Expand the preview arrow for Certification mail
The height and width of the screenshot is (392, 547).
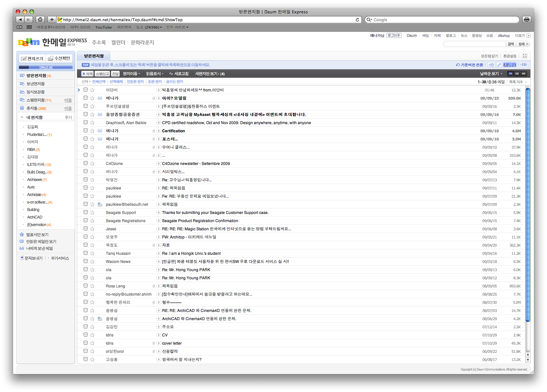[x=158, y=131]
